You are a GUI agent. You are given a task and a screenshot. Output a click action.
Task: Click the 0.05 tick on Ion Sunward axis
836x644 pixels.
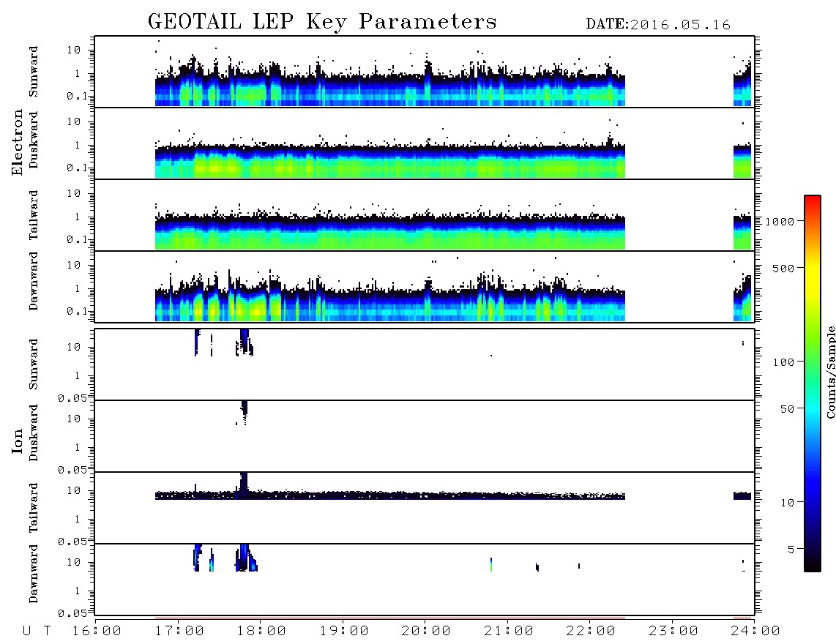coord(72,397)
